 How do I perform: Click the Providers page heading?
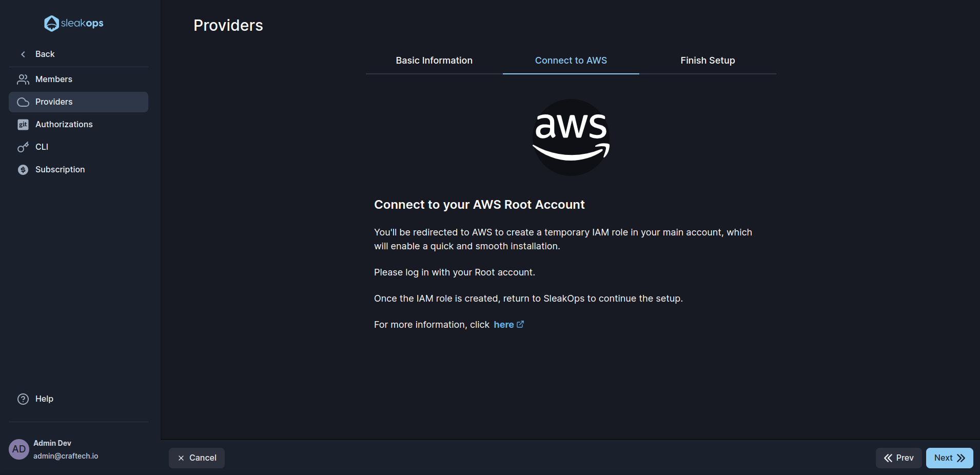(x=228, y=26)
